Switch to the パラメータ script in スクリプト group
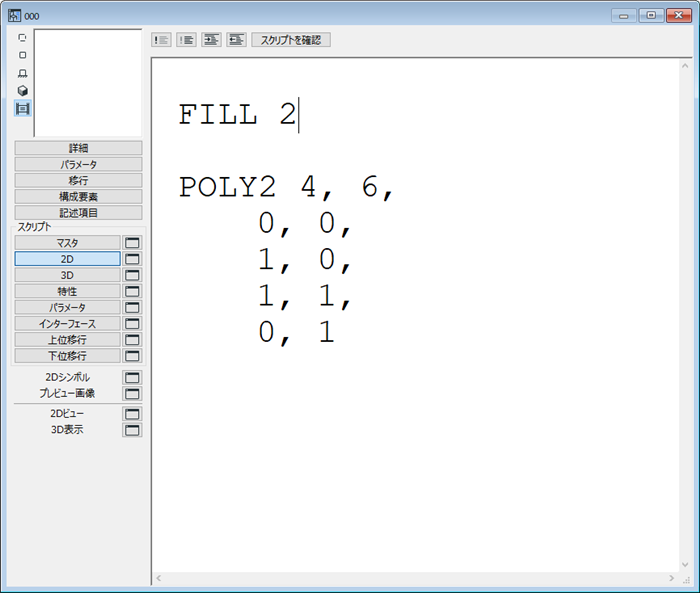This screenshot has height=593, width=700. 67,307
